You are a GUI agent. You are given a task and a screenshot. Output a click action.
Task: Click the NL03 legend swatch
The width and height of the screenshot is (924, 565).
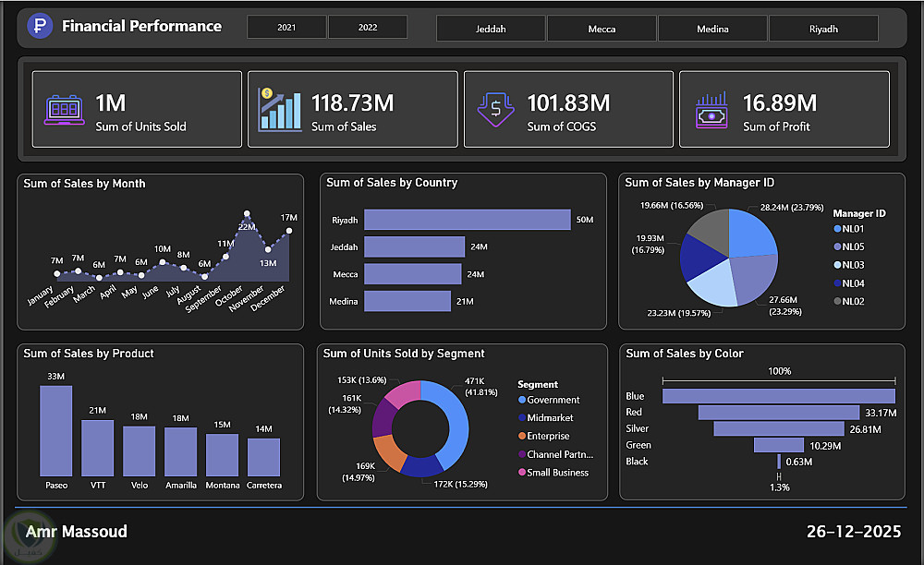pos(837,265)
